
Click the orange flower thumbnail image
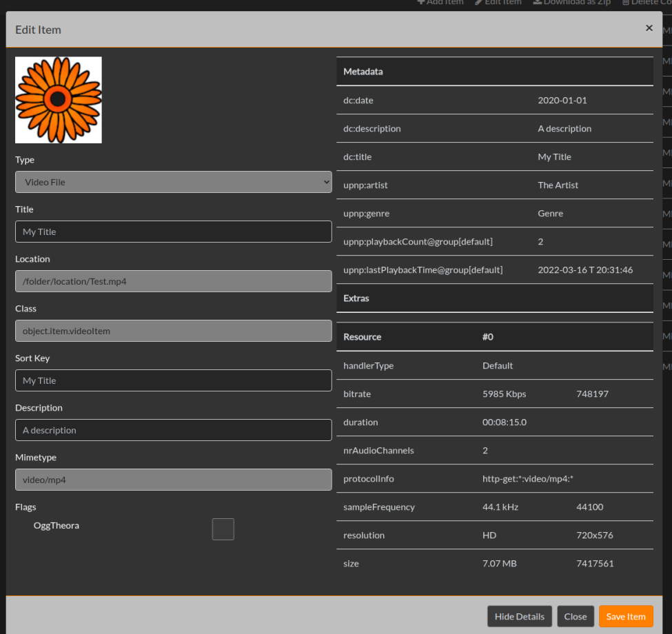click(x=59, y=100)
